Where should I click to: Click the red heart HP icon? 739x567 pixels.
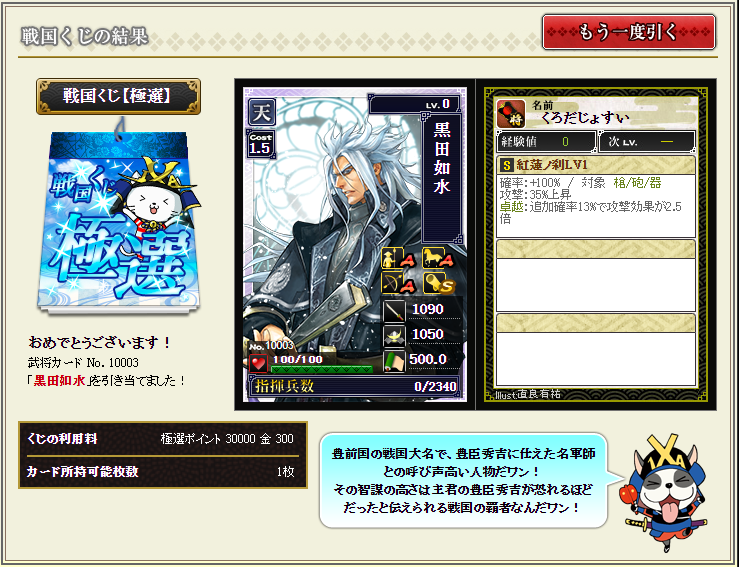(x=258, y=363)
